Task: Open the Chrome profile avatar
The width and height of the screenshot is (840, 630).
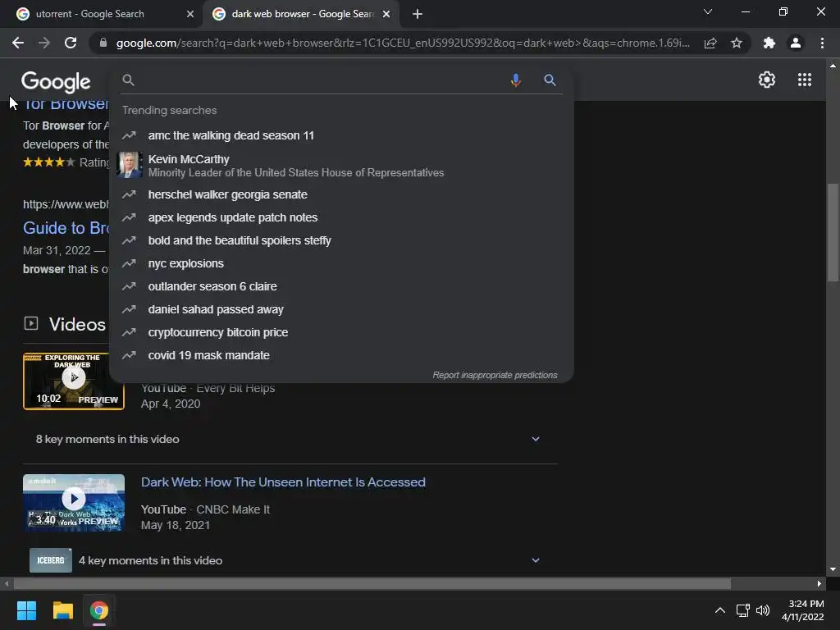Action: click(796, 43)
